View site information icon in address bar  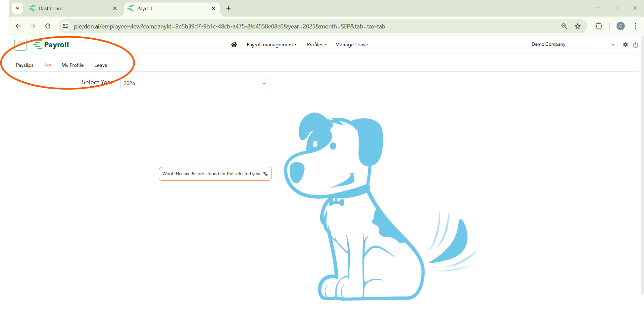(66, 26)
